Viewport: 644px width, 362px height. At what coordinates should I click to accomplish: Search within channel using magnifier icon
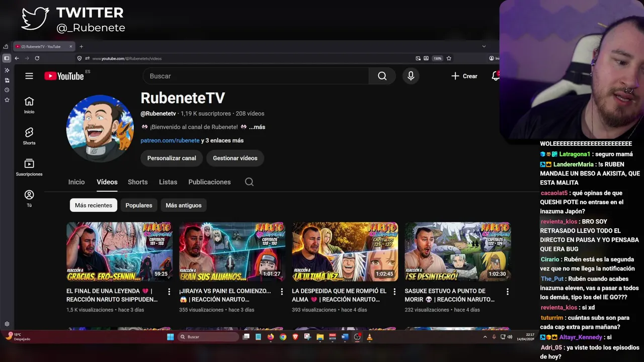point(249,182)
